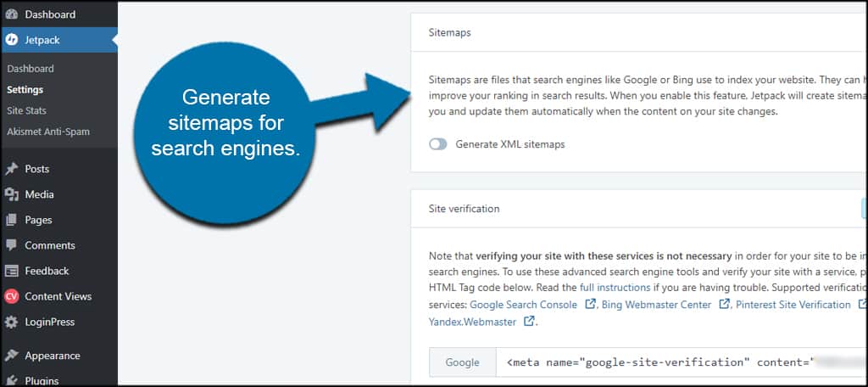
Task: Click external link icon after Google Search Console
Action: coord(591,305)
